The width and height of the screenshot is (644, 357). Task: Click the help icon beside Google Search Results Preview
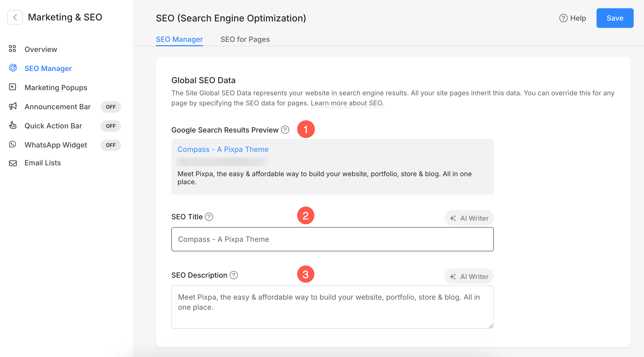click(285, 130)
